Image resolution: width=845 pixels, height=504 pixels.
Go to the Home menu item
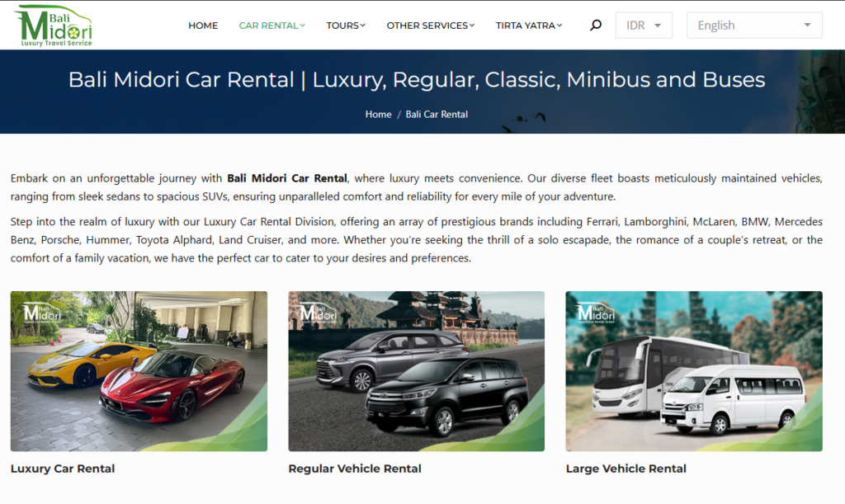[203, 26]
